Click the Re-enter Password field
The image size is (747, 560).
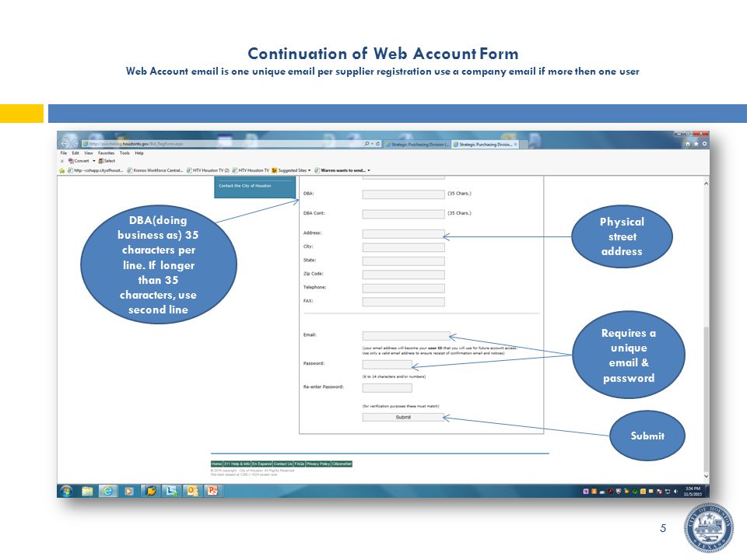coord(387,388)
